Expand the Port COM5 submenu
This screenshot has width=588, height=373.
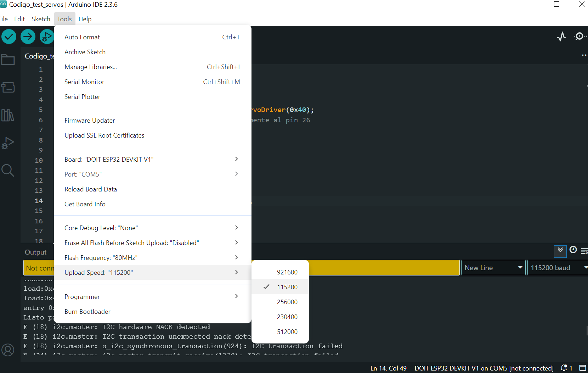tap(153, 174)
